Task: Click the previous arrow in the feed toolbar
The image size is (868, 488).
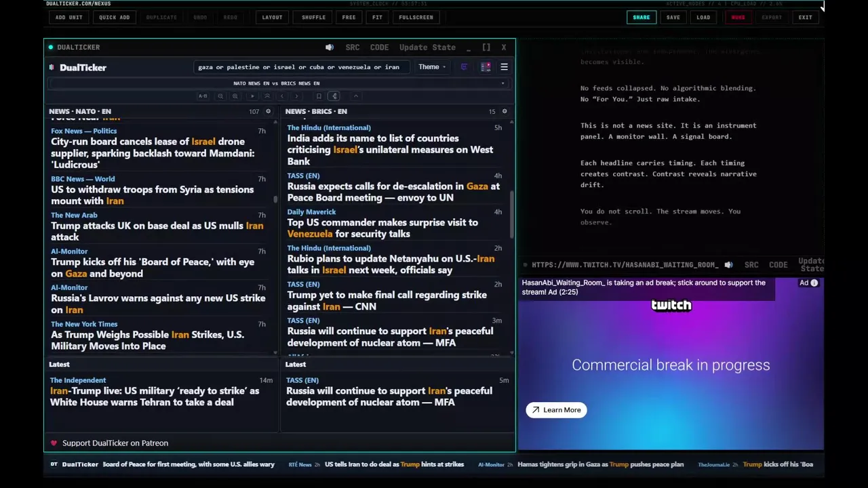Action: tap(282, 96)
